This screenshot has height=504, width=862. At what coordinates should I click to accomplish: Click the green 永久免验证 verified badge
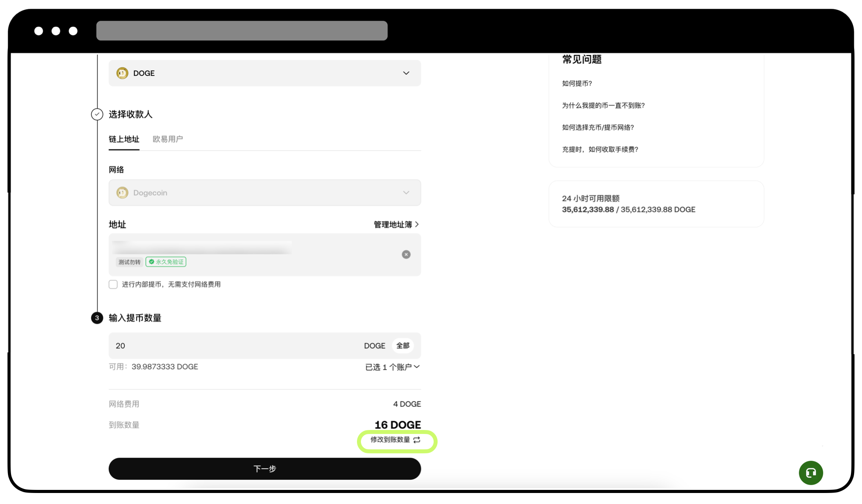166,262
